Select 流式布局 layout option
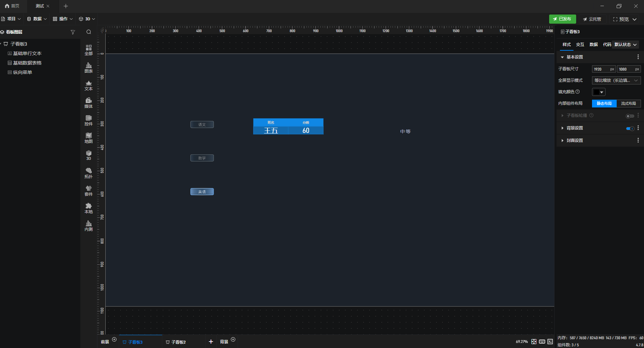Image resolution: width=644 pixels, height=348 pixels. click(628, 103)
